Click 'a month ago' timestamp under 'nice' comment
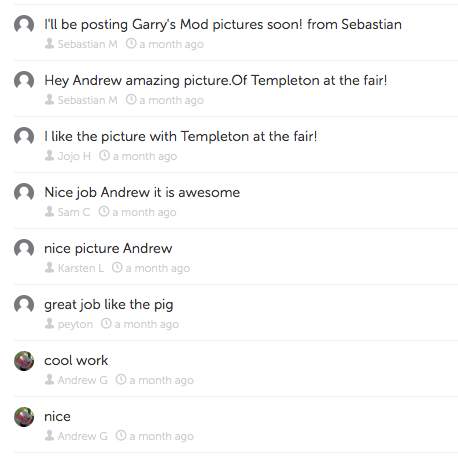458x459 pixels. click(x=161, y=436)
